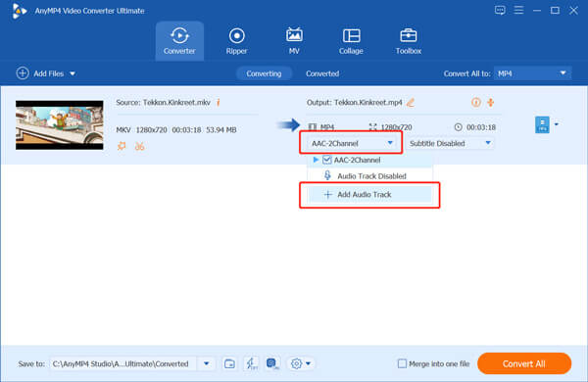Open the MV tab
This screenshot has width=588, height=382.
(x=294, y=41)
